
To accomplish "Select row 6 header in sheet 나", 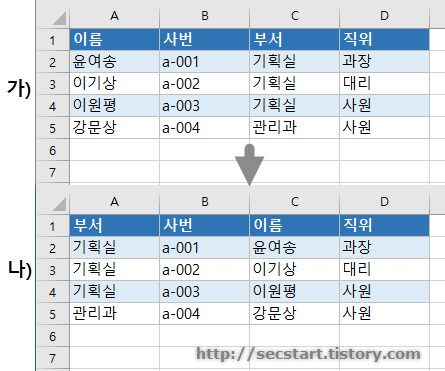I will click(52, 336).
